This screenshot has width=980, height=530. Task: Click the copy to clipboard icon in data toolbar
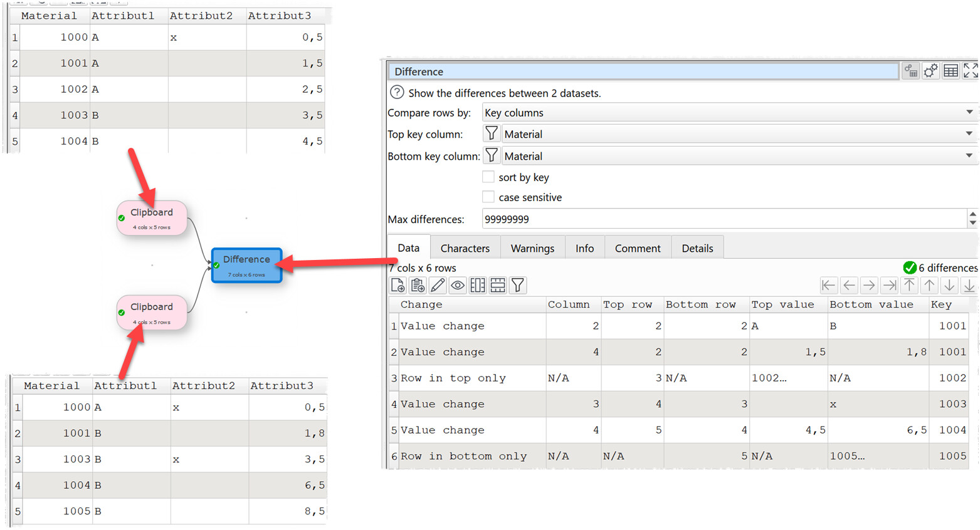click(x=418, y=286)
